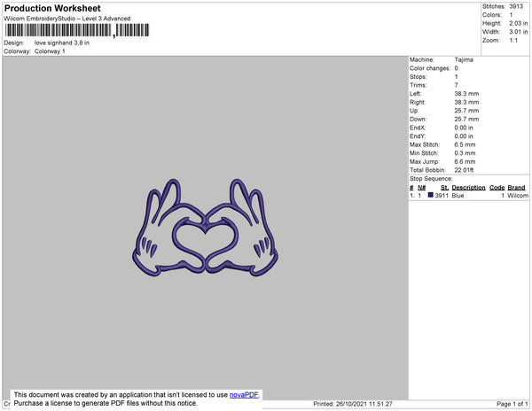Click the novaPDF link
Image resolution: width=532 pixels, height=411 pixels.
pos(244,395)
